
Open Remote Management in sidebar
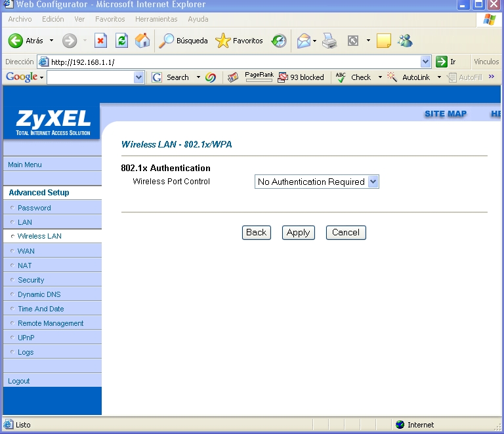point(51,323)
